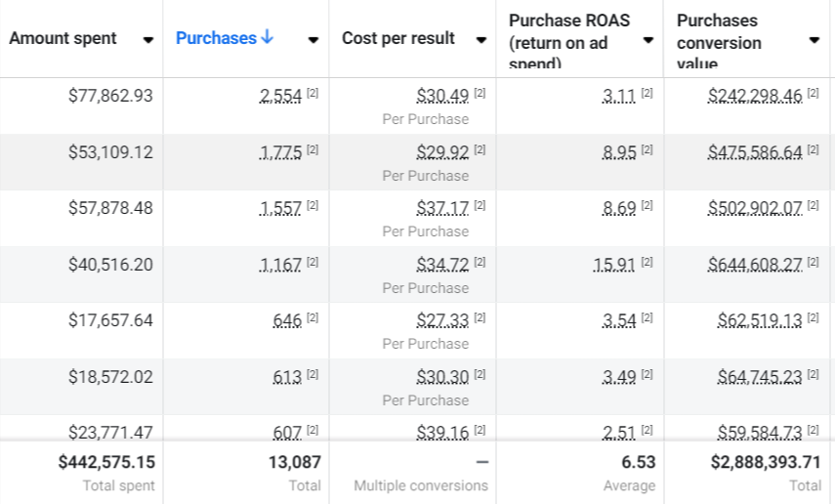Open the Purchases conversion value column dropdown
This screenshot has width=835, height=504.
coord(814,40)
